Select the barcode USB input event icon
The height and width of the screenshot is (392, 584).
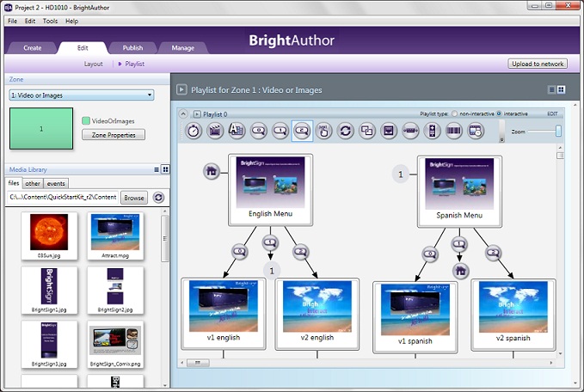(453, 131)
